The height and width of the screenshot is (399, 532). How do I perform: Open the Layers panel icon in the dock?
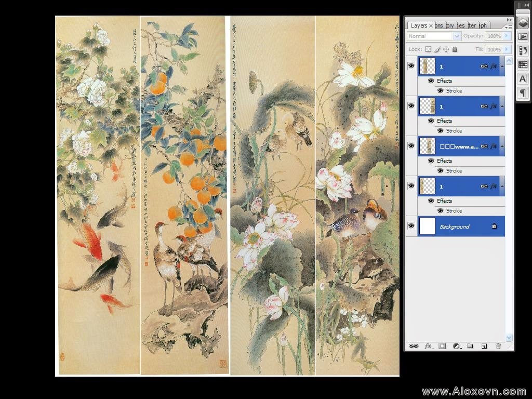(523, 22)
